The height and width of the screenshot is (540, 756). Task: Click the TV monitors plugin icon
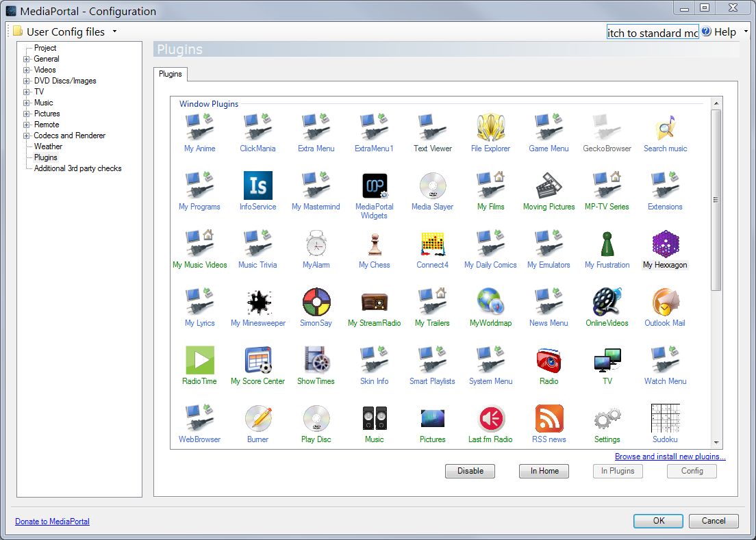[607, 360]
